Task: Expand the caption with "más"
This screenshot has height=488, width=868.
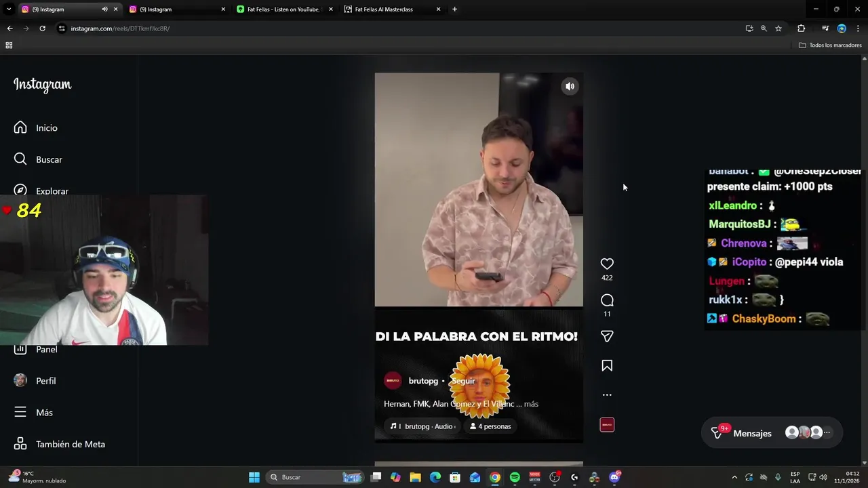Action: [531, 404]
